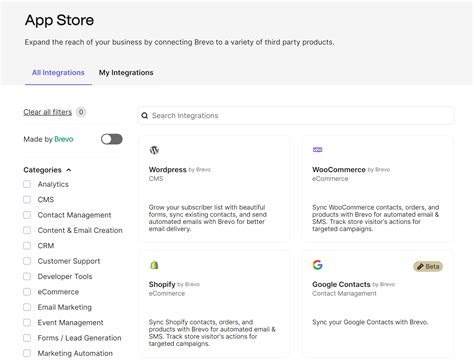Check the Email Marketing checkbox
Image resolution: width=474 pixels, height=363 pixels.
(x=27, y=307)
